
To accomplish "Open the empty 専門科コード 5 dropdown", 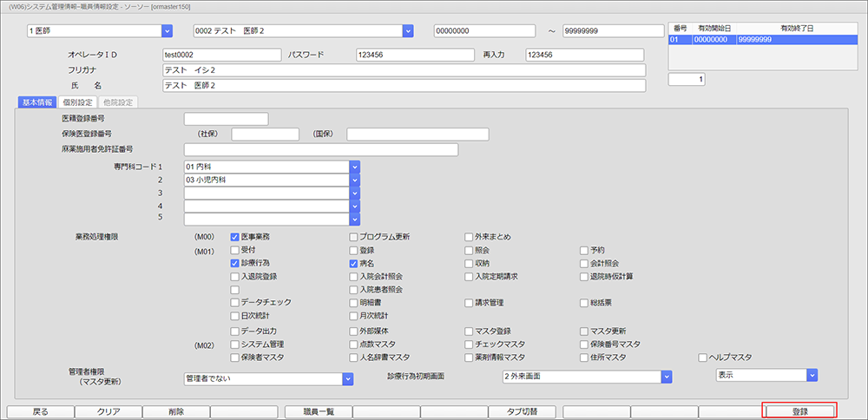I will [x=355, y=220].
